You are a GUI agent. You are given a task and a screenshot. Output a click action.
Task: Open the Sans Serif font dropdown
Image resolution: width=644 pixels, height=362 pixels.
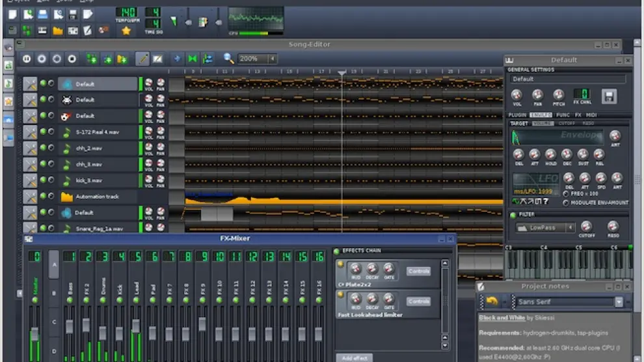click(x=619, y=302)
